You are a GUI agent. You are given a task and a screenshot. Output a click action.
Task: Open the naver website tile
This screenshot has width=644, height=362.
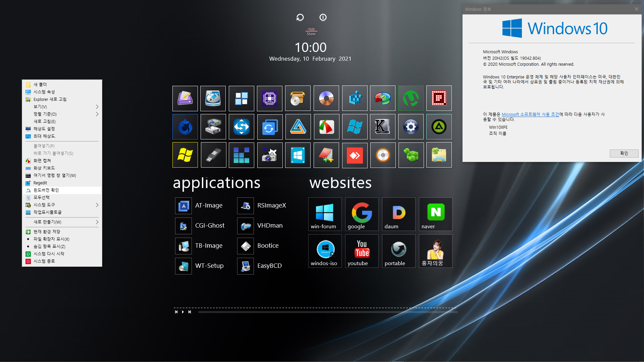[436, 214]
